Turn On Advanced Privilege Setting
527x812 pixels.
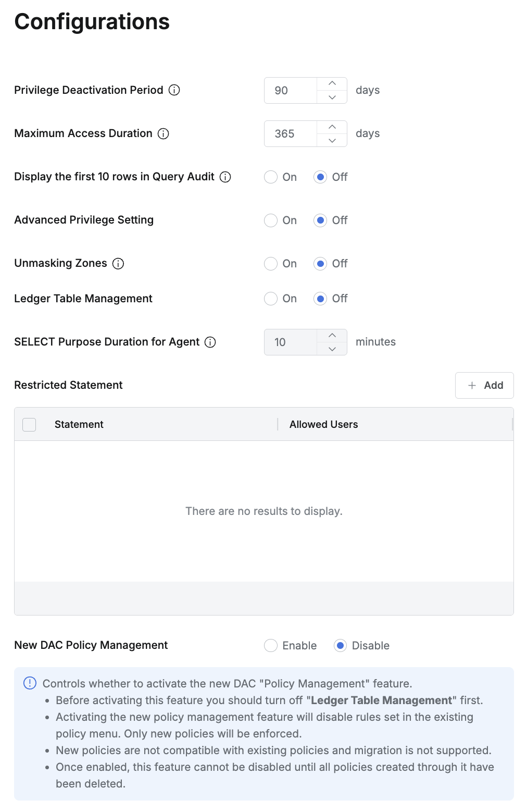click(271, 220)
